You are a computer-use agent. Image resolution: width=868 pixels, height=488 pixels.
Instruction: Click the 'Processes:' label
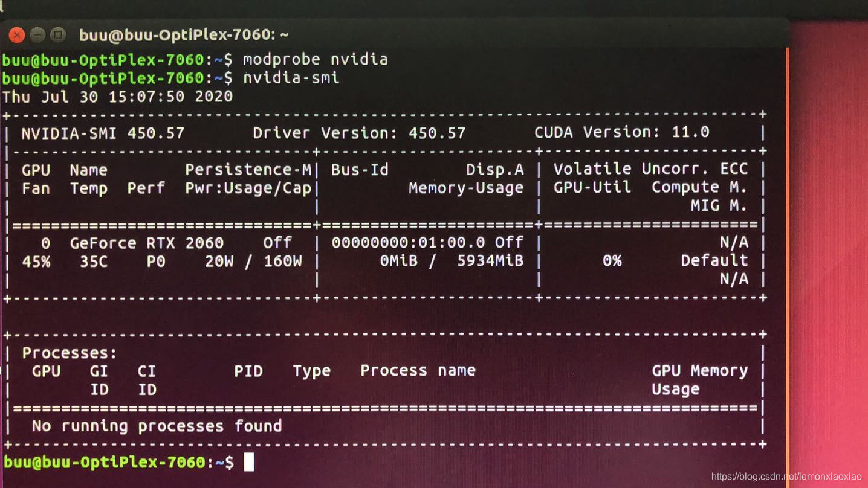click(x=70, y=353)
